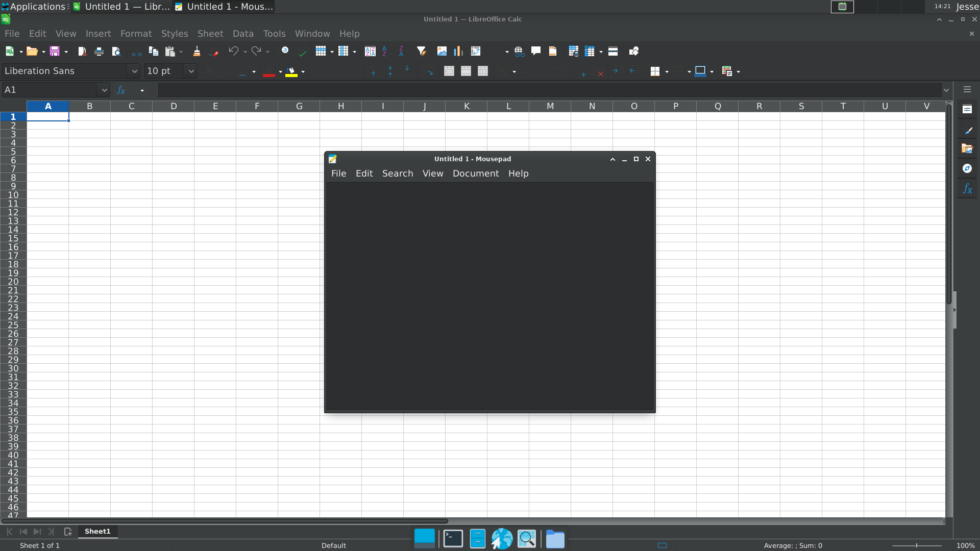This screenshot has width=980, height=551.
Task: Click the Insert Comment speech bubble icon
Action: point(536,51)
